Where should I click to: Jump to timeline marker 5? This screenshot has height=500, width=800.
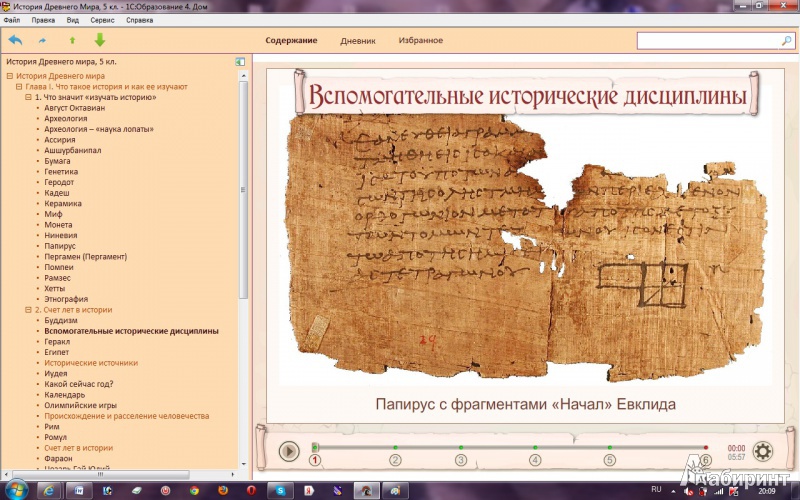coord(609,460)
